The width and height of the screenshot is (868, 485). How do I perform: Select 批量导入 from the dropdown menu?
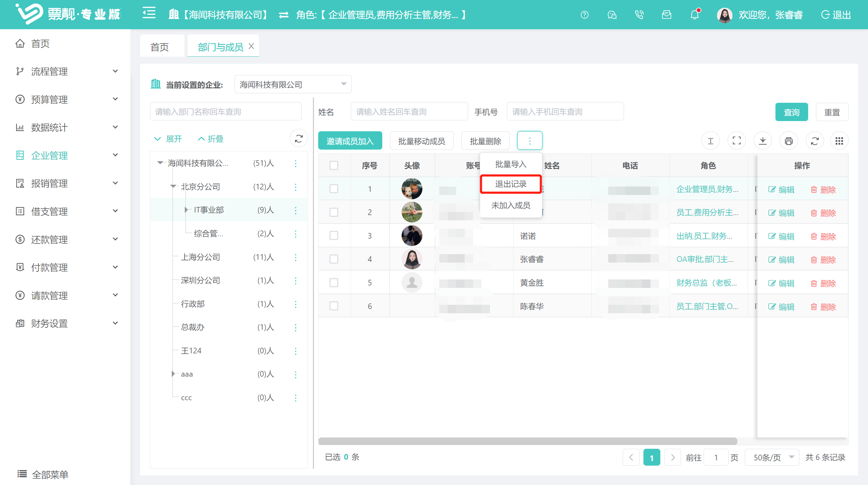click(511, 164)
